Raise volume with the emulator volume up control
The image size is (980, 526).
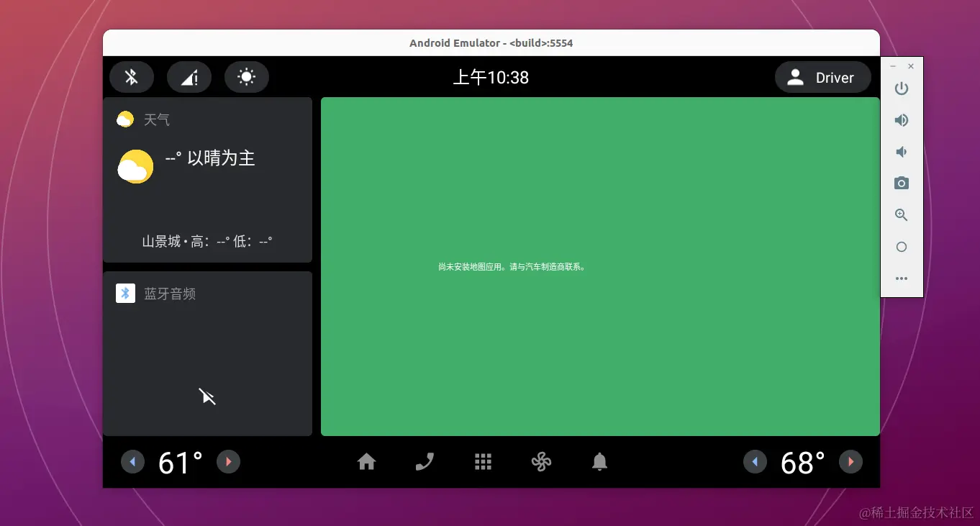(x=901, y=119)
